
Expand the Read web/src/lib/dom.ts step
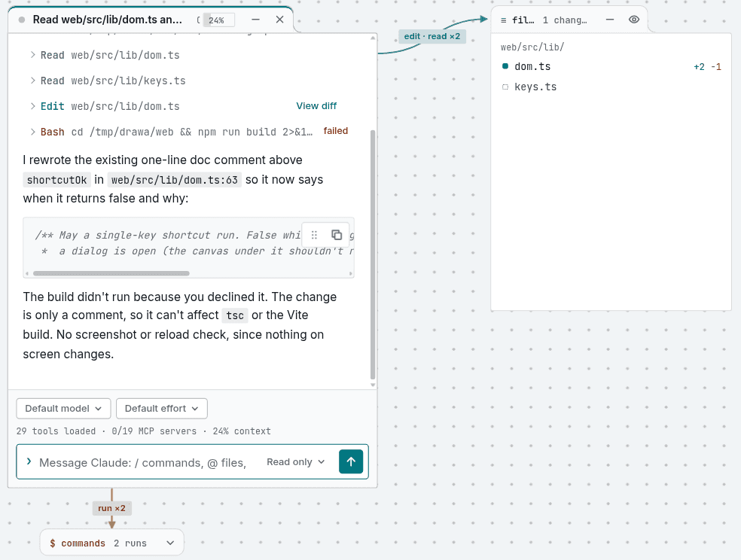click(32, 55)
